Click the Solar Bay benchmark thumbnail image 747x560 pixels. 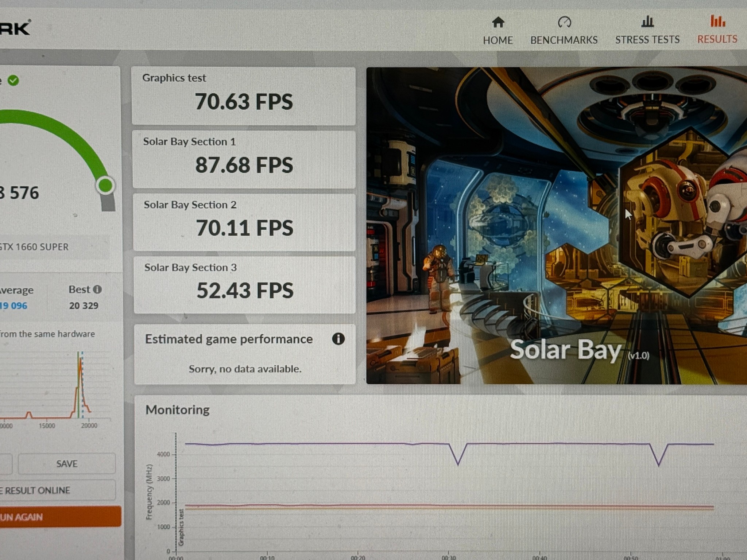tap(557, 225)
